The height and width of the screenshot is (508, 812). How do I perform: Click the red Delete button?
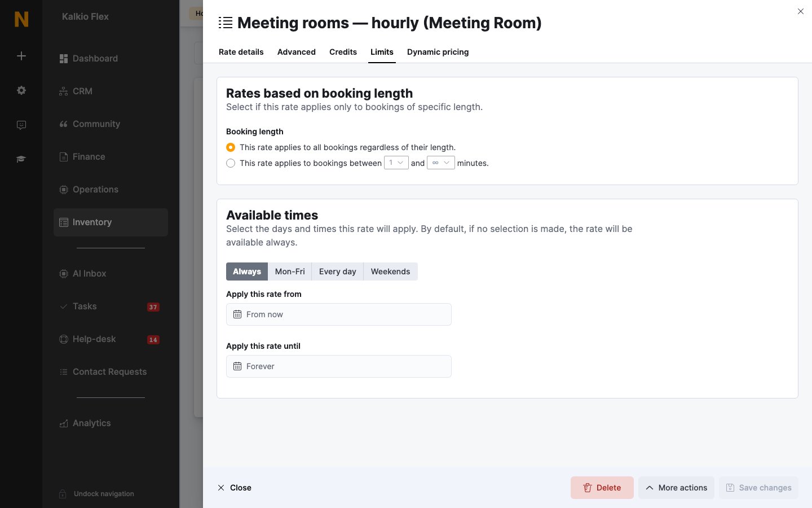(602, 488)
